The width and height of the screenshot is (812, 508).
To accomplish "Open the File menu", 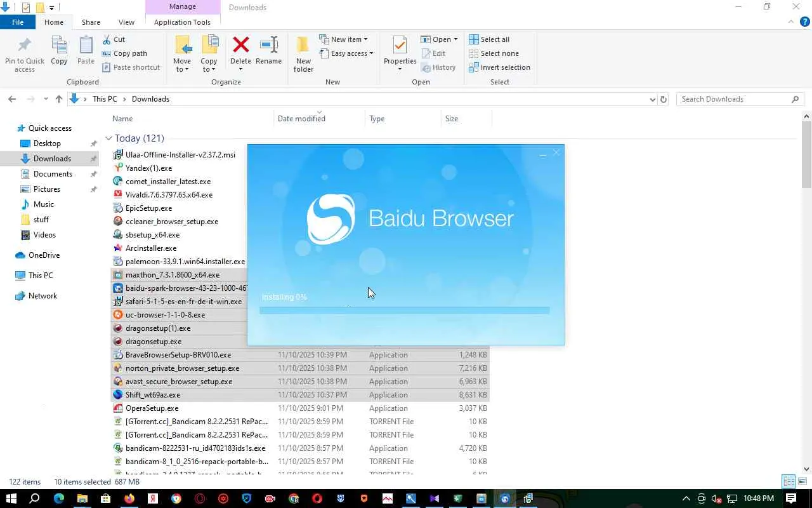I will pos(18,22).
